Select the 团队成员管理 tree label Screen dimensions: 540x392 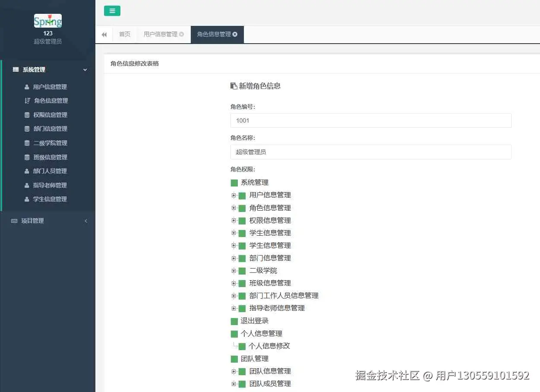270,384
